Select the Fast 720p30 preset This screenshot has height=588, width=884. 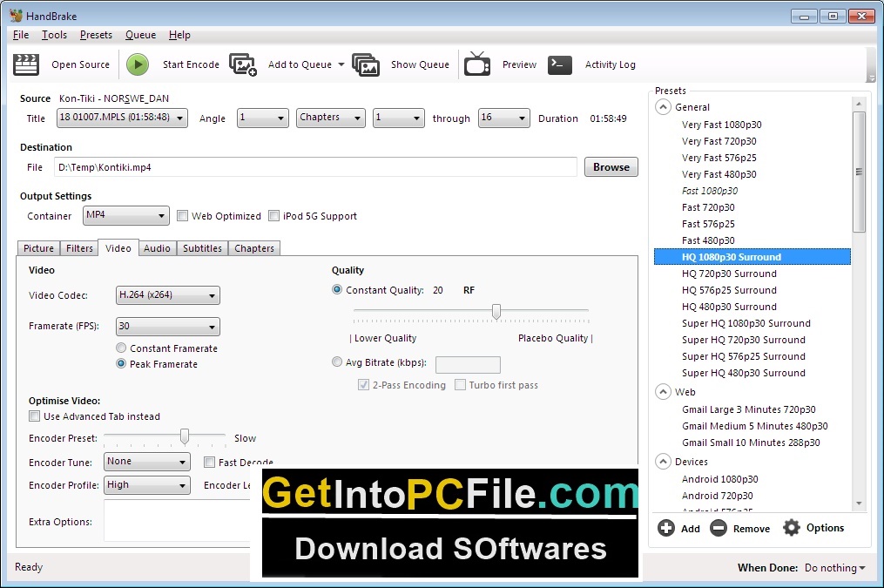(x=708, y=207)
